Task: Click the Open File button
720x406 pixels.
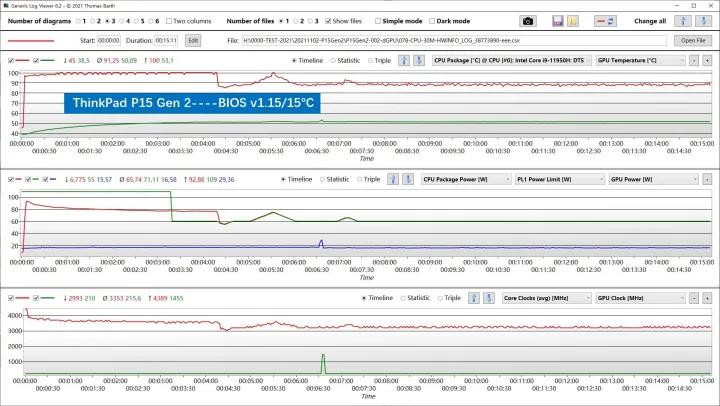Action: point(693,40)
